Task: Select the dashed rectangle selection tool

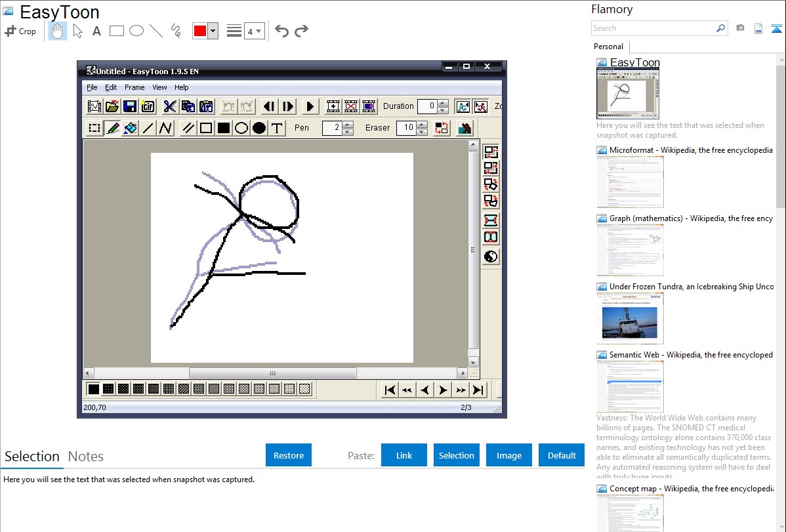Action: 94,128
